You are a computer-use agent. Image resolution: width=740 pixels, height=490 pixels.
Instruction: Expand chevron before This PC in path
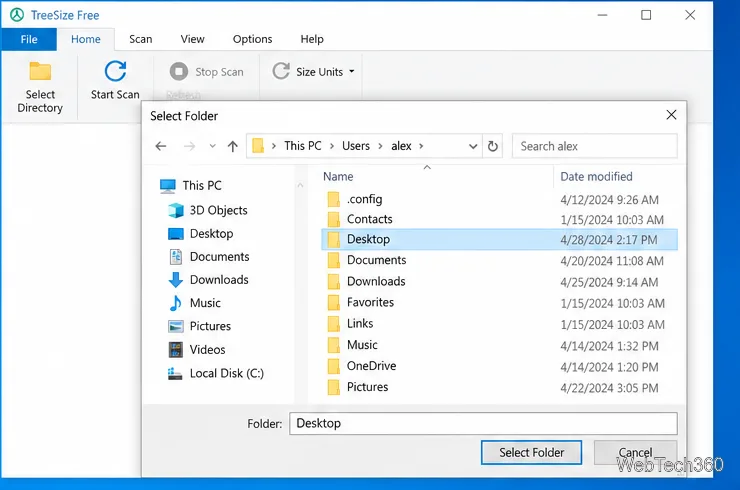pyautogui.click(x=274, y=146)
